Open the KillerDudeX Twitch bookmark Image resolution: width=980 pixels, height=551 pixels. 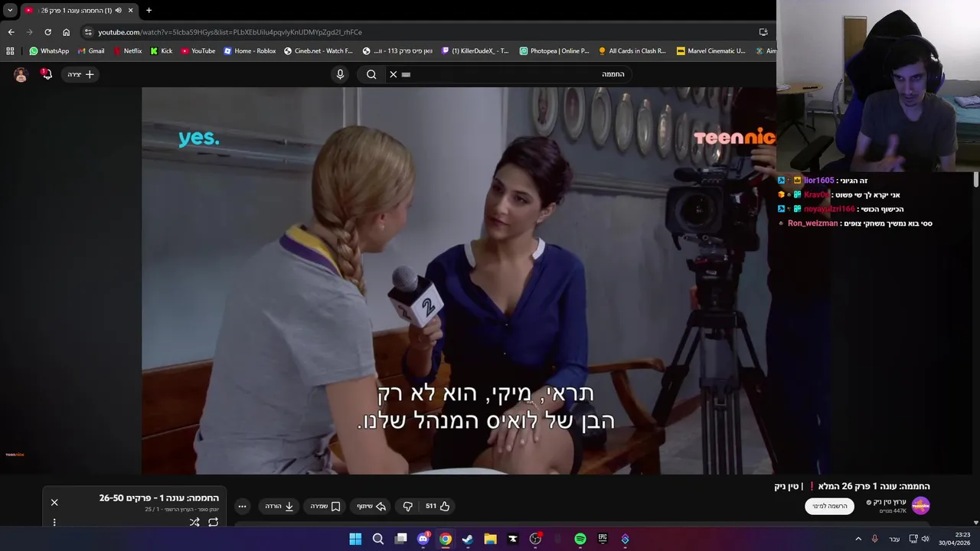tap(475, 51)
